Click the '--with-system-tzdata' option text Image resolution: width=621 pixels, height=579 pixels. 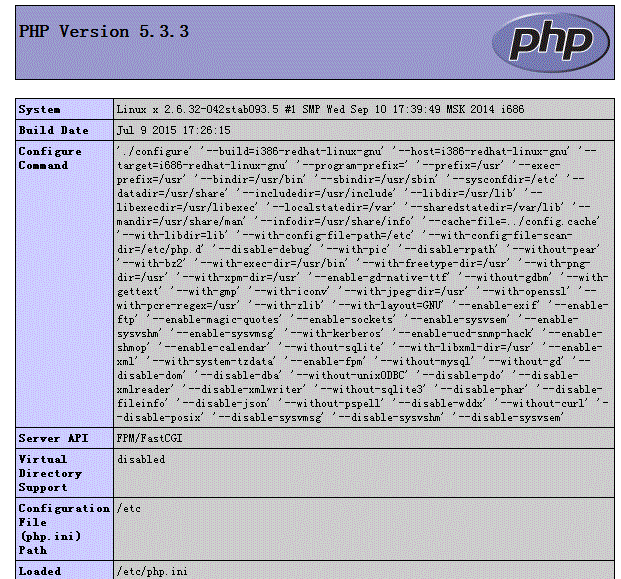(x=212, y=362)
